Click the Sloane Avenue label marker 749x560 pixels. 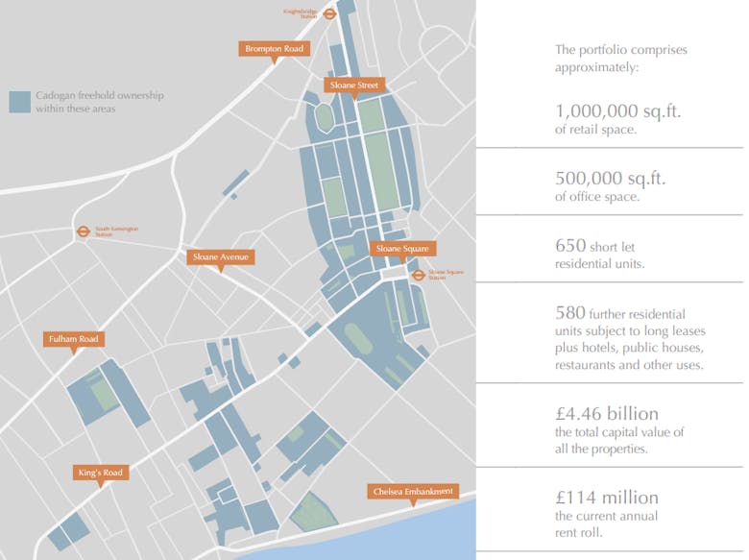220,256
